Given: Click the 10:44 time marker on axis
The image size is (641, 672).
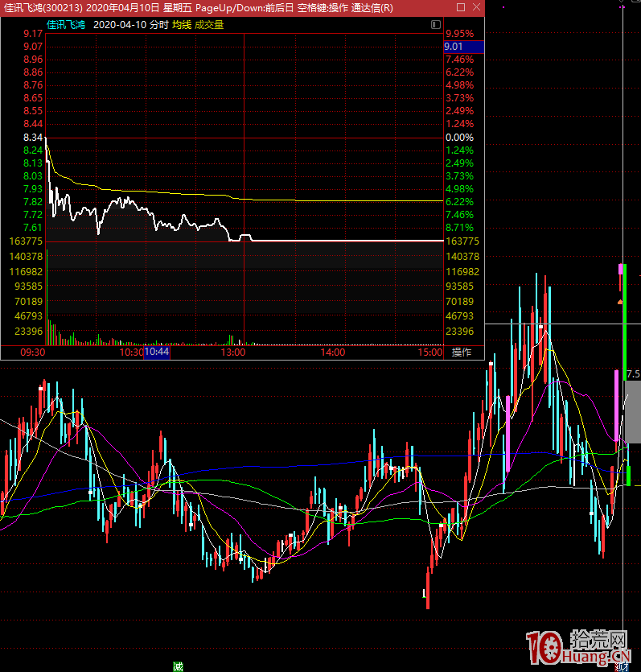Looking at the screenshot, I should (x=157, y=352).
